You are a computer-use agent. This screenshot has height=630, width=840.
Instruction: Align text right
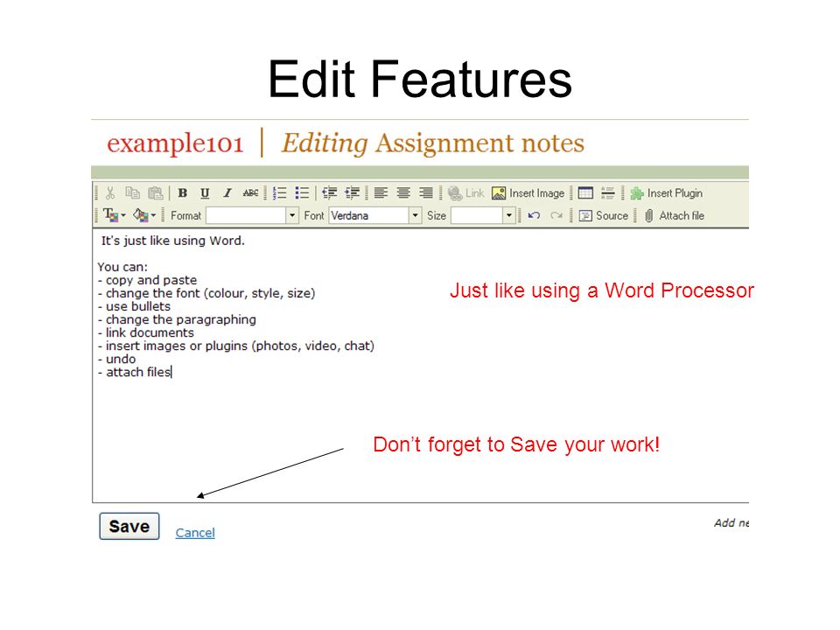(426, 192)
